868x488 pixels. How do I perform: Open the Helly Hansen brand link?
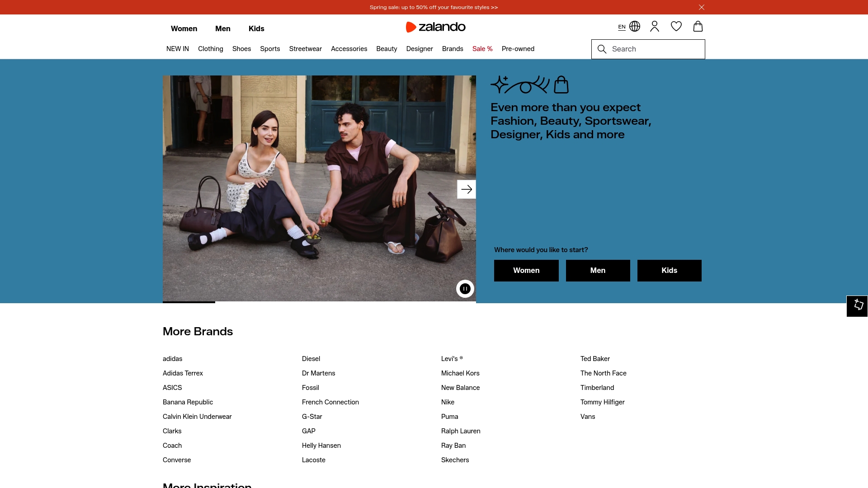pyautogui.click(x=321, y=446)
